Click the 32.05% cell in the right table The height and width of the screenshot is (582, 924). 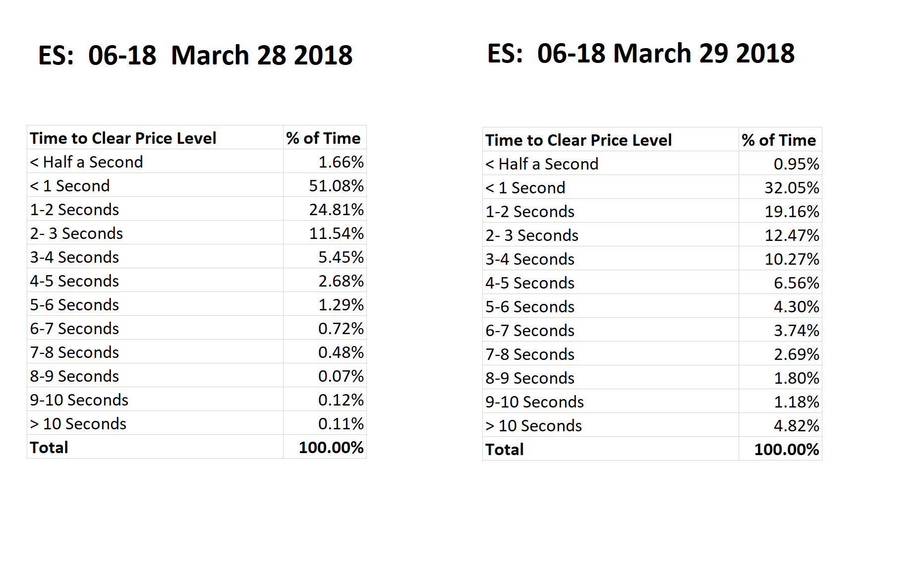pyautogui.click(x=780, y=187)
